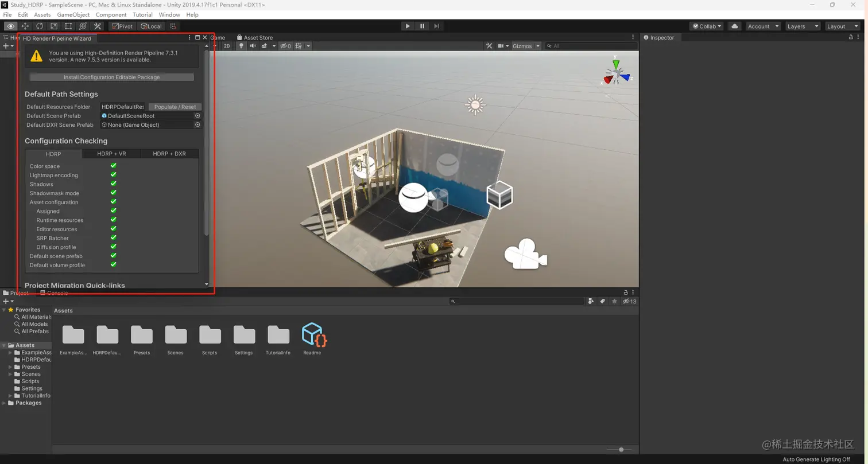
Task: Click the Default Resources Folder path field
Action: (123, 107)
